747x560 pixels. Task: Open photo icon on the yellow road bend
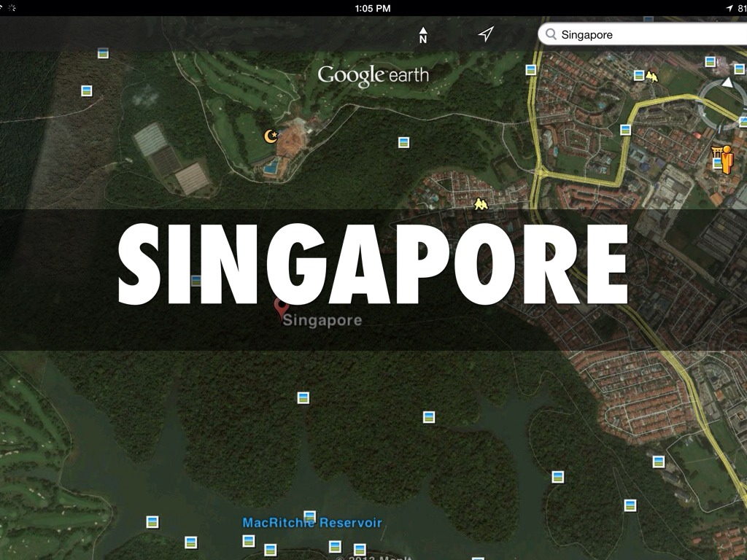pyautogui.click(x=625, y=130)
